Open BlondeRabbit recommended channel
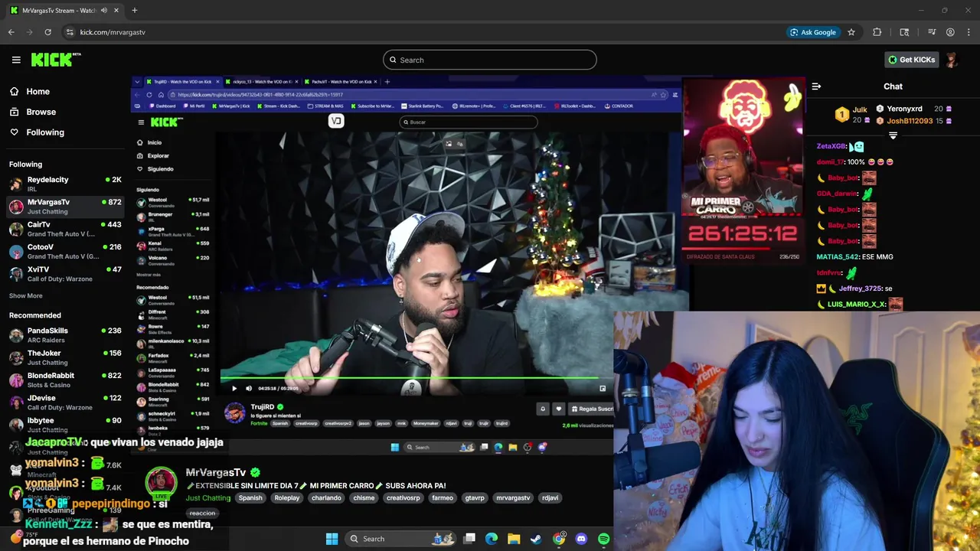The height and width of the screenshot is (551, 980). [x=65, y=380]
